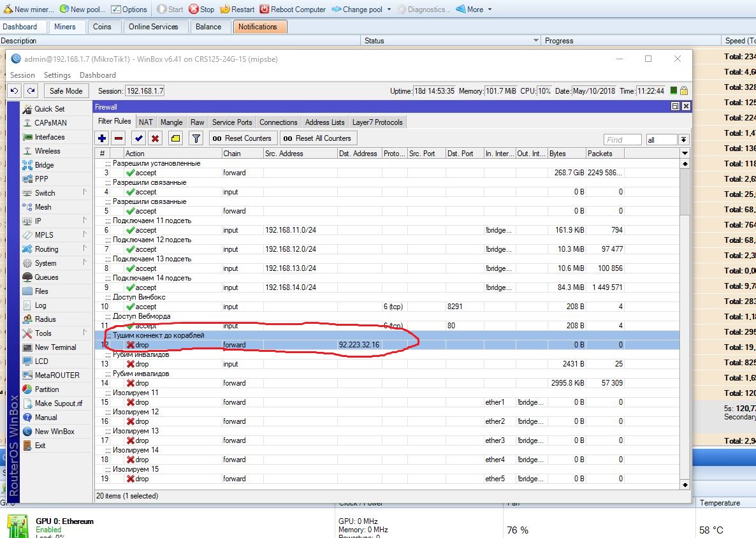
Task: Toggle Safe Mode button
Action: [66, 91]
